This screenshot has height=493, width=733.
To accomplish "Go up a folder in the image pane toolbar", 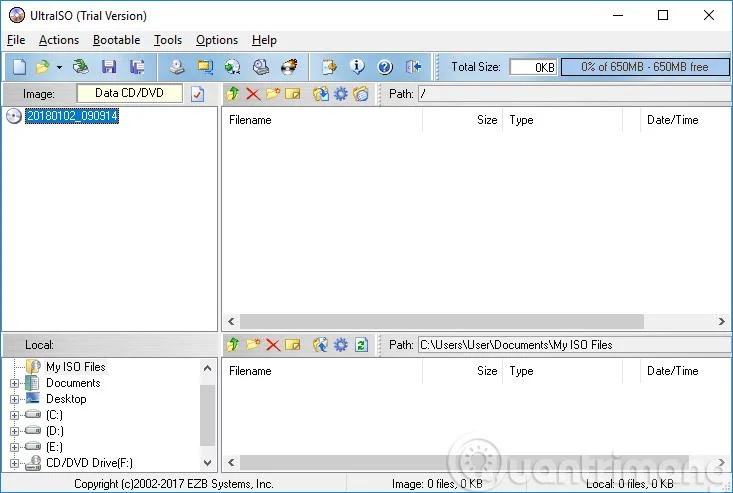I will pyautogui.click(x=232, y=94).
